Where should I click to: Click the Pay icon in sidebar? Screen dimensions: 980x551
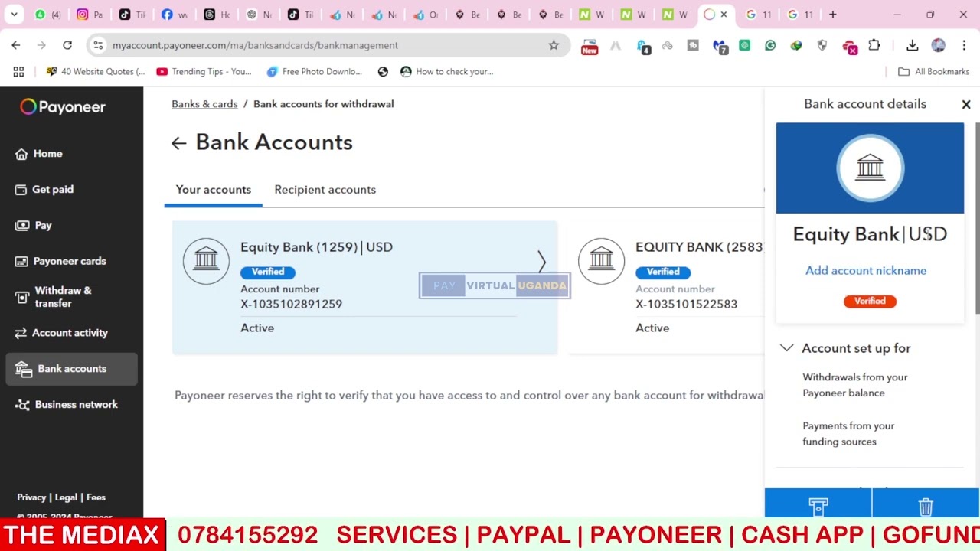(21, 226)
